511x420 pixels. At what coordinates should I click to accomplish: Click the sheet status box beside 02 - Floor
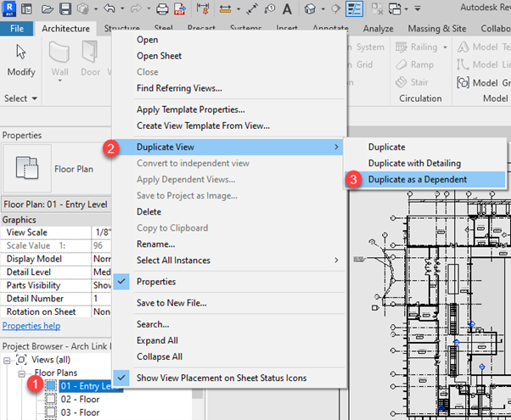pos(51,399)
